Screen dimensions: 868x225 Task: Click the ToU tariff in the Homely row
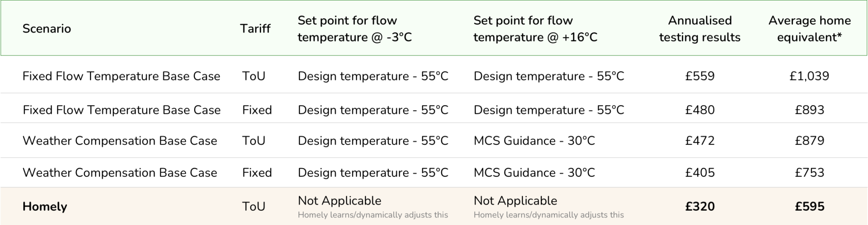(x=253, y=206)
